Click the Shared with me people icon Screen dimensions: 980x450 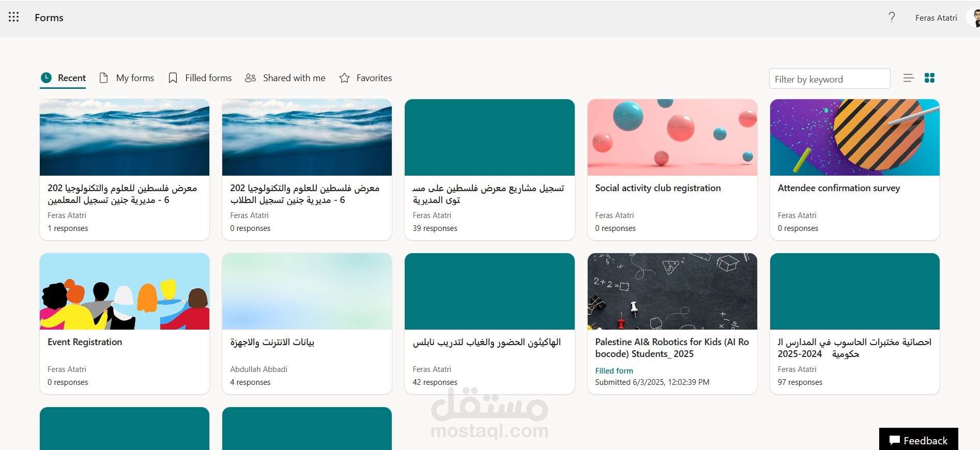(251, 78)
